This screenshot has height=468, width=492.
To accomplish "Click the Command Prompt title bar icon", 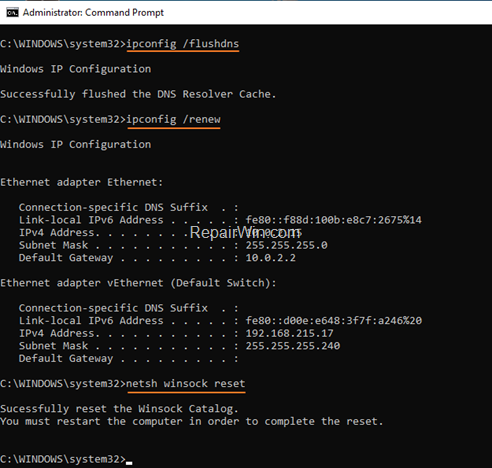I will tap(12, 13).
